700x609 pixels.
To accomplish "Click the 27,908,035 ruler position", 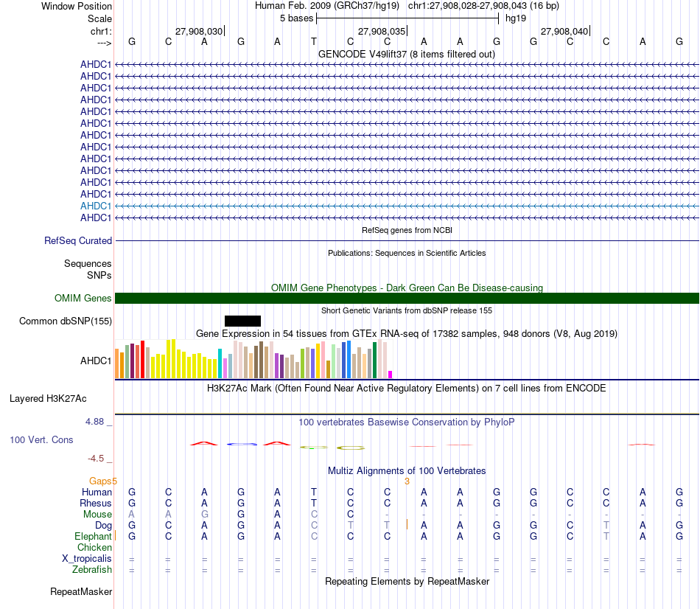I will 382,31.
